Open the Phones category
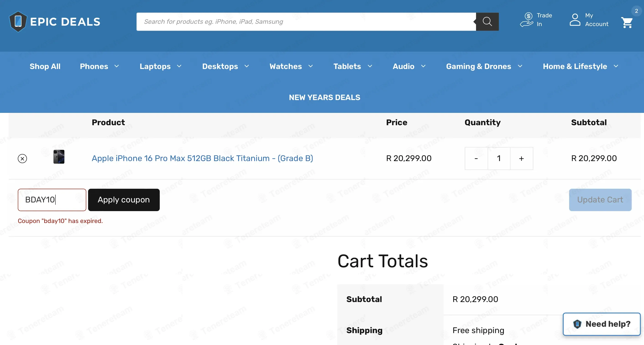Screen dimensions: 644x345 94,66
